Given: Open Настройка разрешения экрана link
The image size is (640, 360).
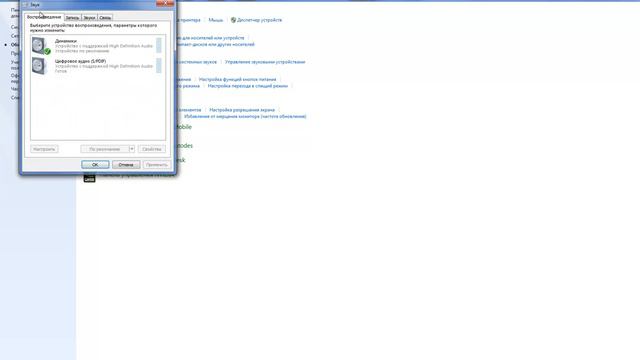Looking at the screenshot, I should 242,110.
